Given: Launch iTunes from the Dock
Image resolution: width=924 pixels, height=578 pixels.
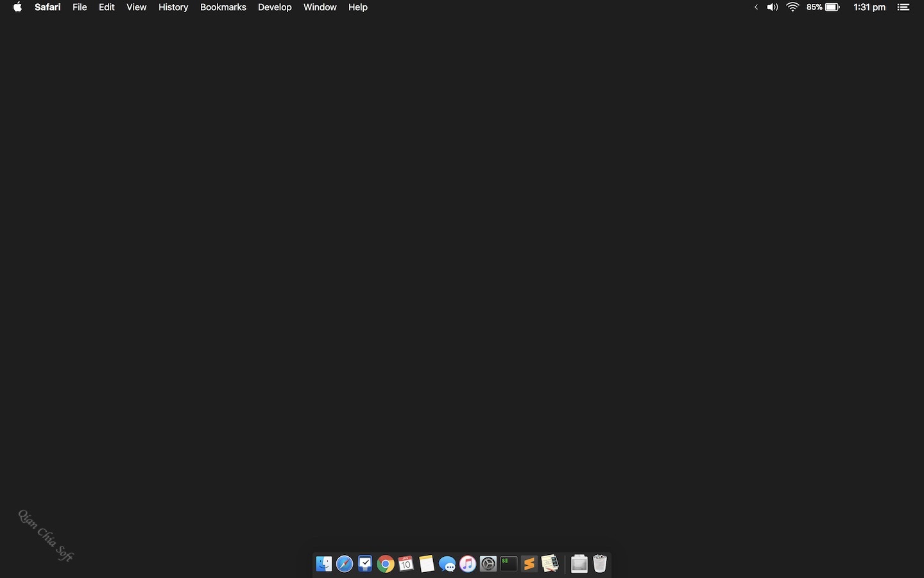Looking at the screenshot, I should [468, 564].
